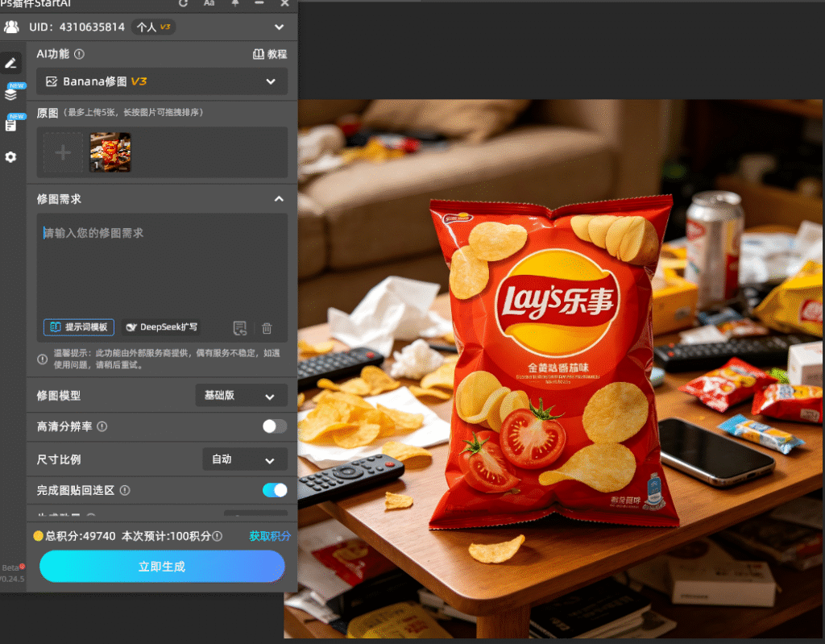The height and width of the screenshot is (644, 825).
Task: Clear prompt with the trash icon
Action: click(267, 328)
